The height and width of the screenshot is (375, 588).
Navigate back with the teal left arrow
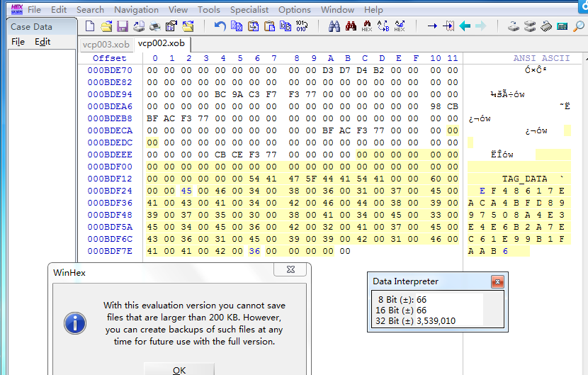click(x=465, y=26)
